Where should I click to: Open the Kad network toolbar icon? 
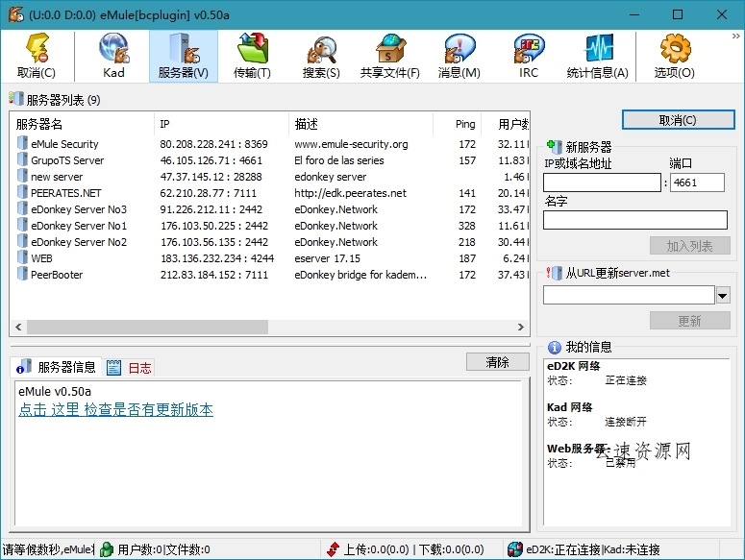114,48
